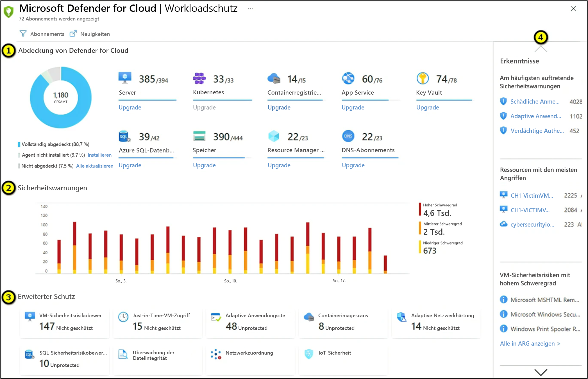Open the CH1-VICTIMV... resource link

(530, 210)
